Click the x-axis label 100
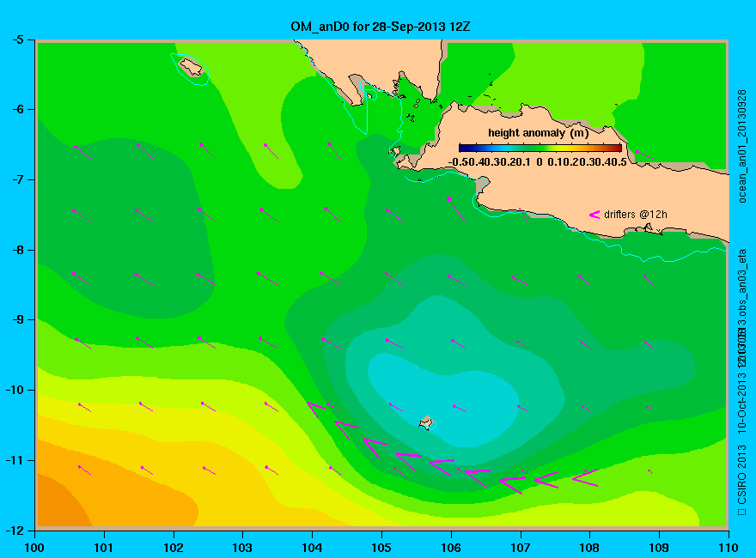 click(34, 548)
